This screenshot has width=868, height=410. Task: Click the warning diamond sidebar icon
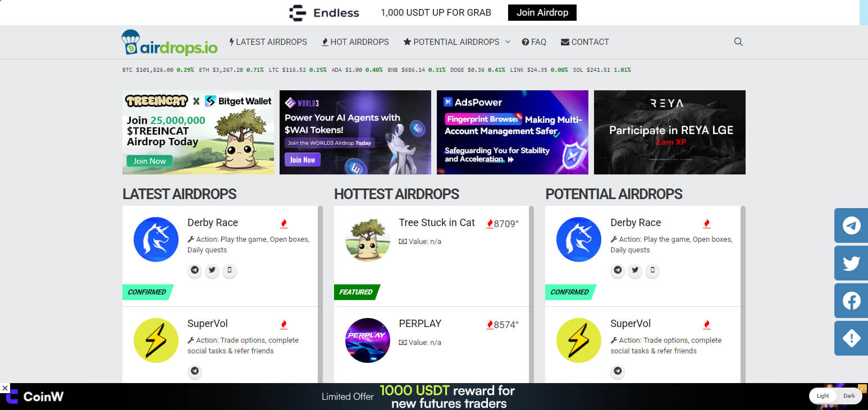point(851,338)
